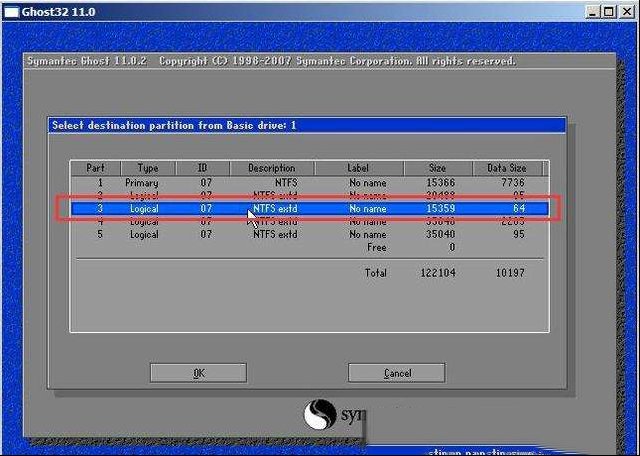Maximize the Ghost32 11.0 window
The height and width of the screenshot is (456, 640).
(x=609, y=11)
